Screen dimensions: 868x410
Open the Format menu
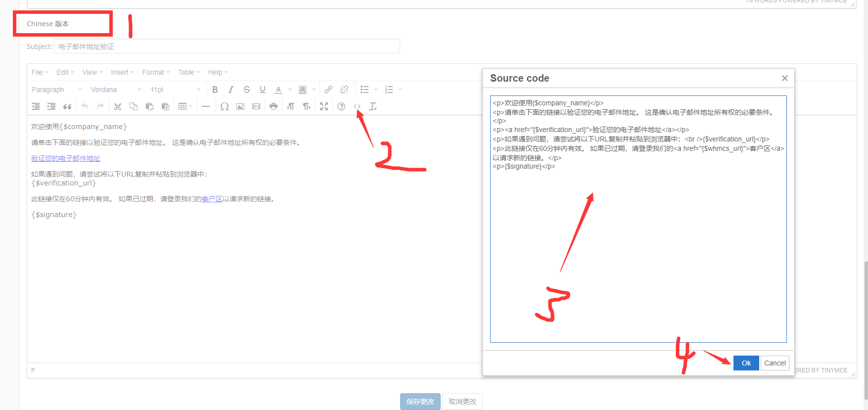155,72
